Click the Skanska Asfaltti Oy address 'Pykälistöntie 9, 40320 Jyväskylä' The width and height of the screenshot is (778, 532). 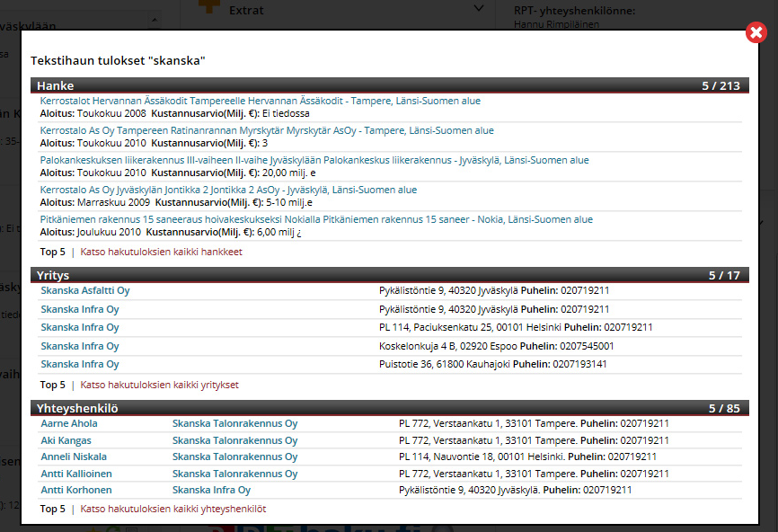pyautogui.click(x=448, y=290)
